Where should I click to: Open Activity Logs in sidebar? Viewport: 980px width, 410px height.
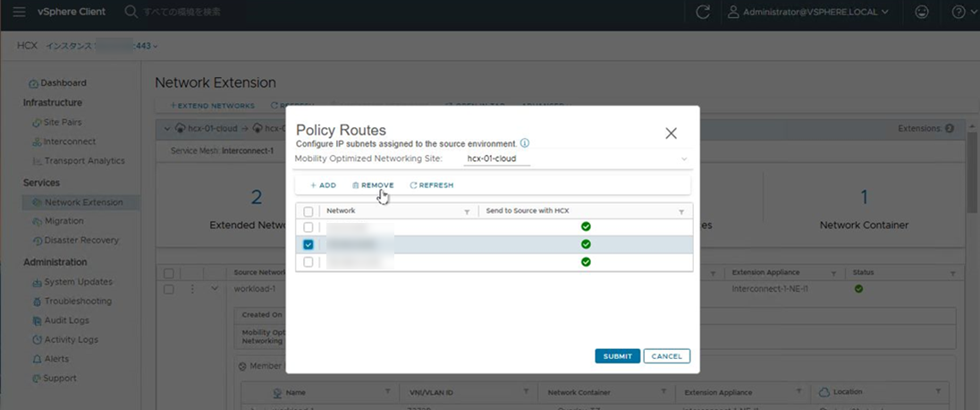[x=64, y=340]
